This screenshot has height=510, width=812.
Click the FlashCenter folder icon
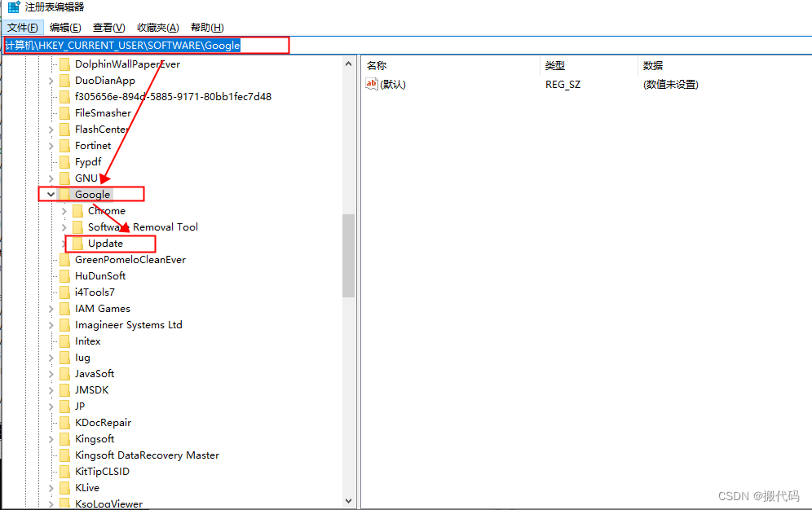[64, 130]
